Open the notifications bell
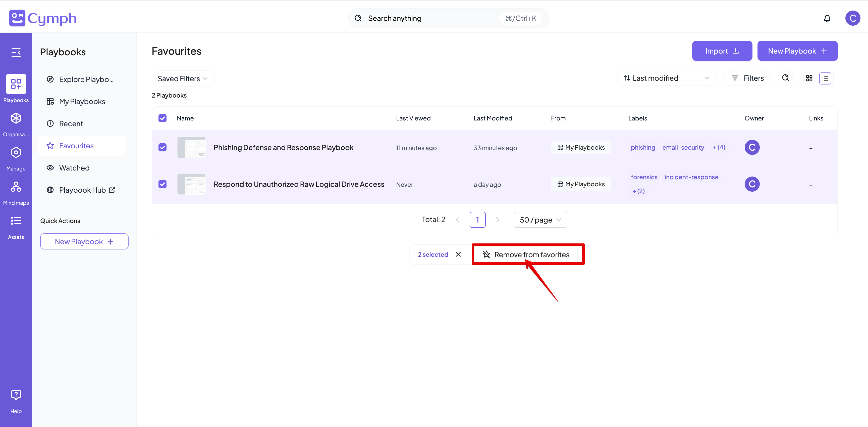The image size is (868, 427). point(827,19)
